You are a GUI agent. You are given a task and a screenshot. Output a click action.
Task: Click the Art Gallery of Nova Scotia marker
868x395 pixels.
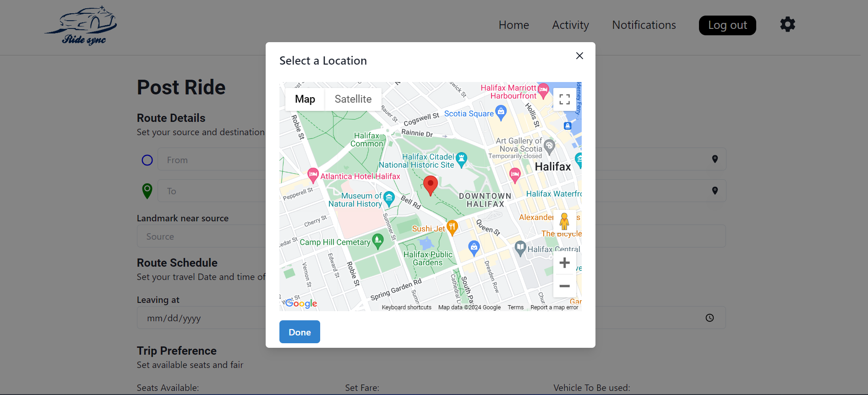pos(549,147)
